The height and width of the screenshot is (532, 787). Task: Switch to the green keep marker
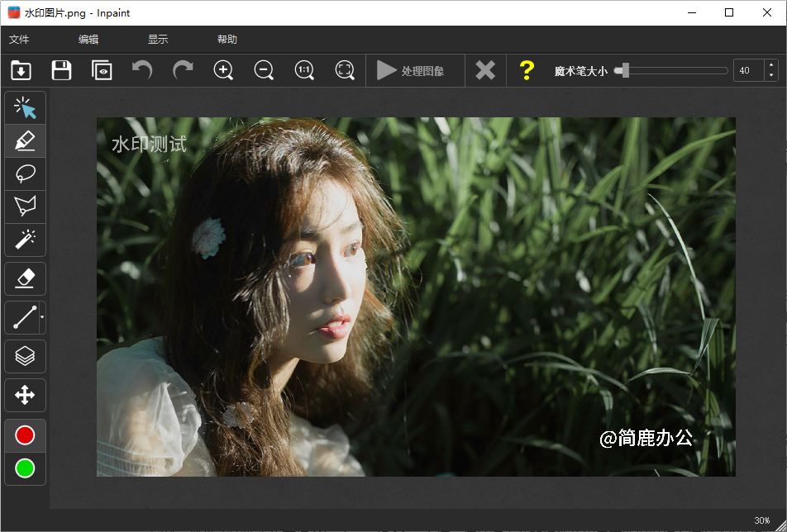tap(25, 469)
